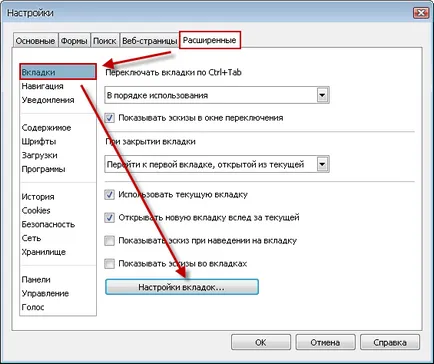Close the Настройки dialog window
The width and height of the screenshot is (434, 364).
421,13
